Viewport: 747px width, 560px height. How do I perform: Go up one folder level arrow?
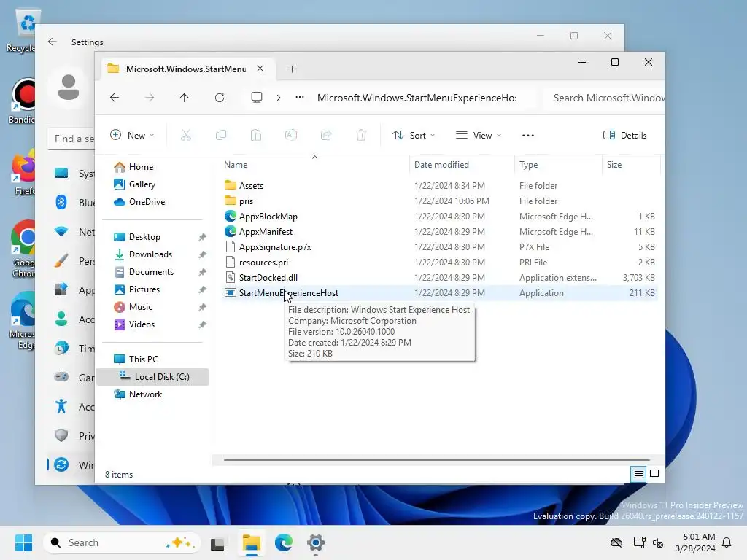tap(185, 98)
